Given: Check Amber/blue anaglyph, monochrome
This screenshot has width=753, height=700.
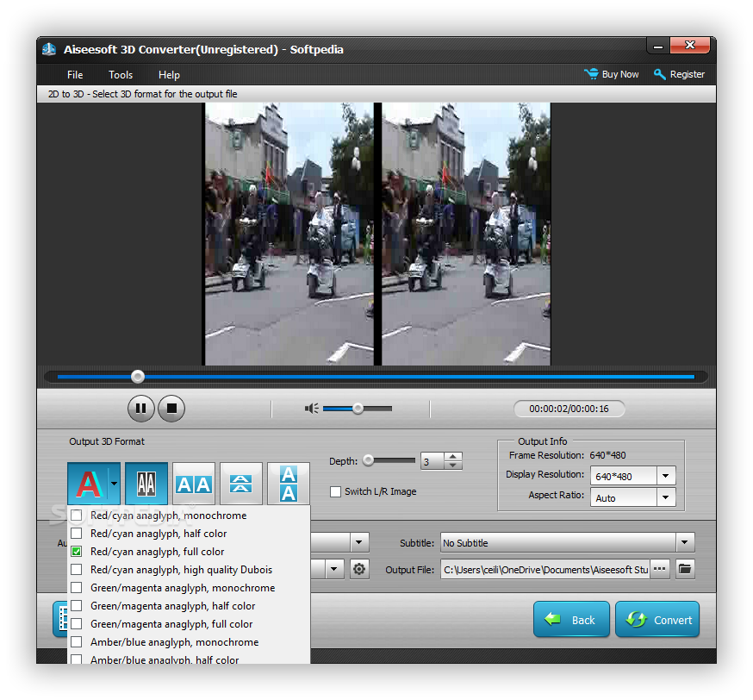Looking at the screenshot, I should [77, 642].
